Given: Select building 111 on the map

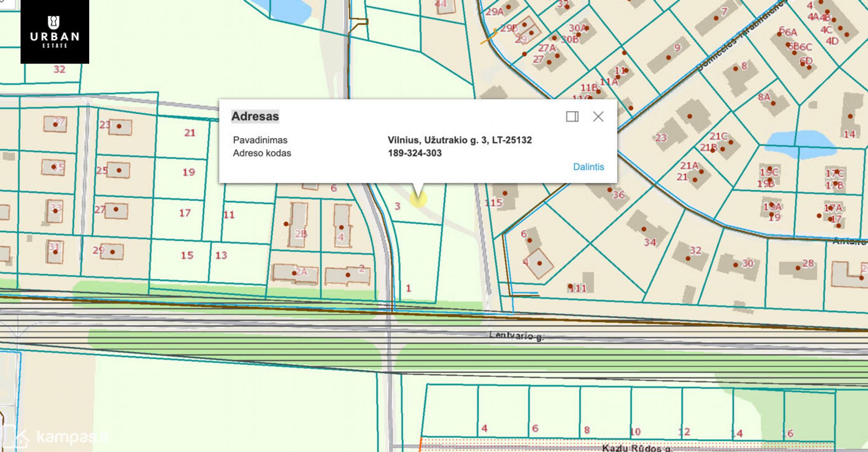Looking at the screenshot, I should click(578, 287).
